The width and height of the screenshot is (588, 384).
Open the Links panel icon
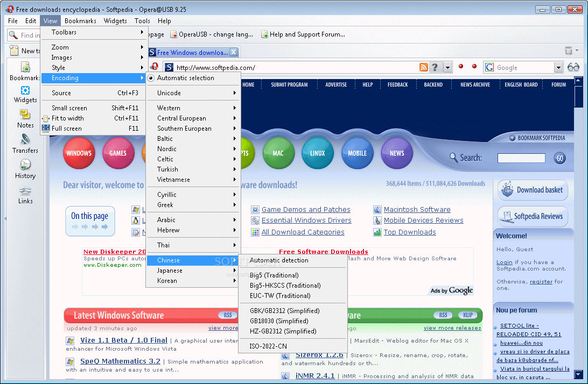(25, 191)
